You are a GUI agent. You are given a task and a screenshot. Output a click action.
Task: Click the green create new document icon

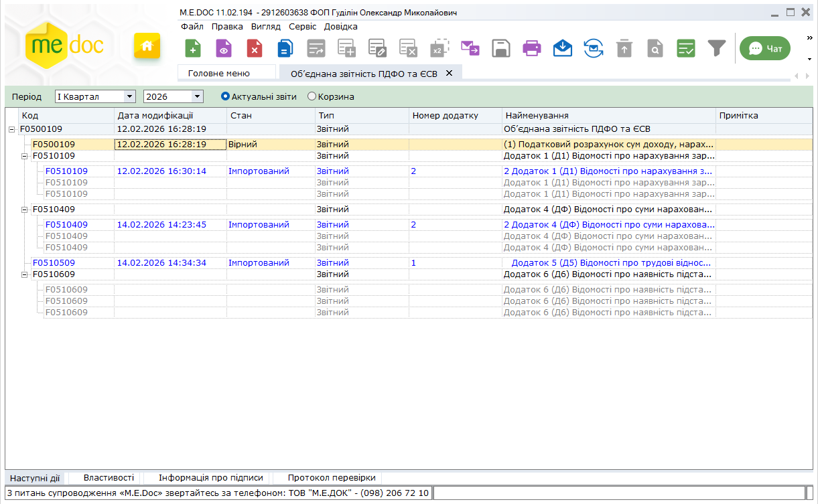click(193, 48)
